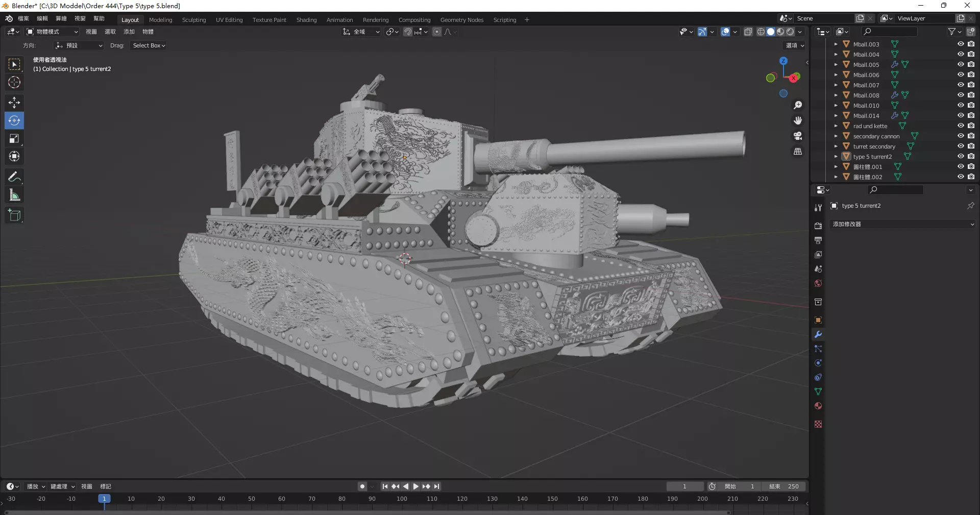Open the 選項 options dropdown

coord(795,45)
